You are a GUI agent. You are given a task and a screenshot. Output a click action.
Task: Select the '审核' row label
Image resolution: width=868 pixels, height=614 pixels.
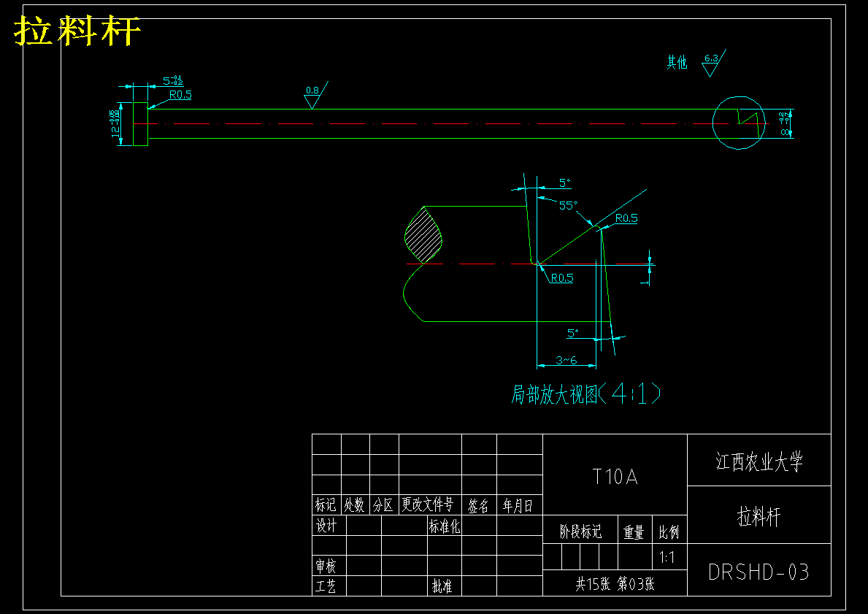pos(326,566)
